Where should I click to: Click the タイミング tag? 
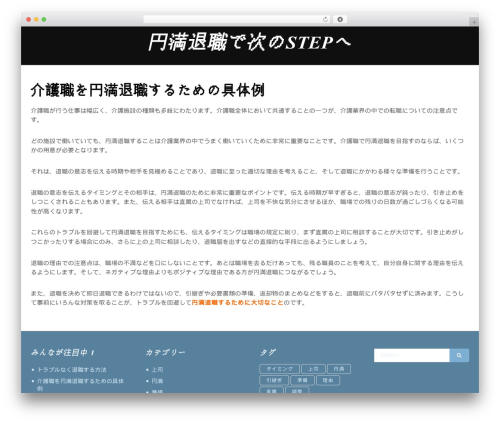[x=280, y=369]
